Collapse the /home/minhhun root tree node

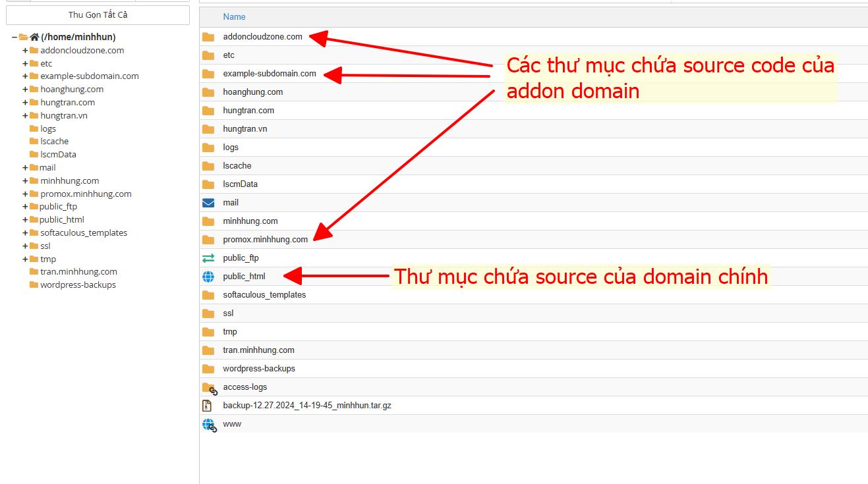[x=14, y=38]
